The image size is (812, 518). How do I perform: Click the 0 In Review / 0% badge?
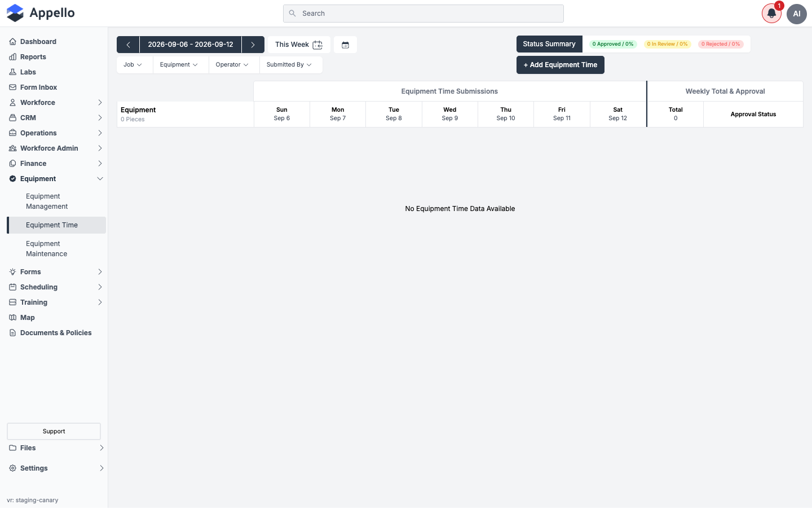point(668,44)
